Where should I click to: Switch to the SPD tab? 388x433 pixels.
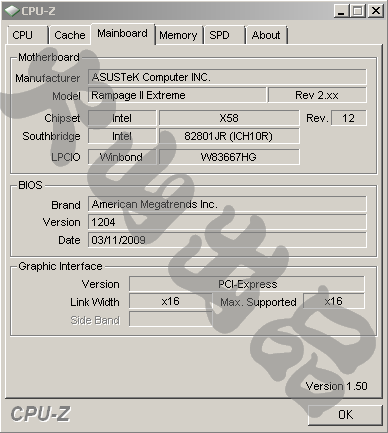click(x=224, y=35)
